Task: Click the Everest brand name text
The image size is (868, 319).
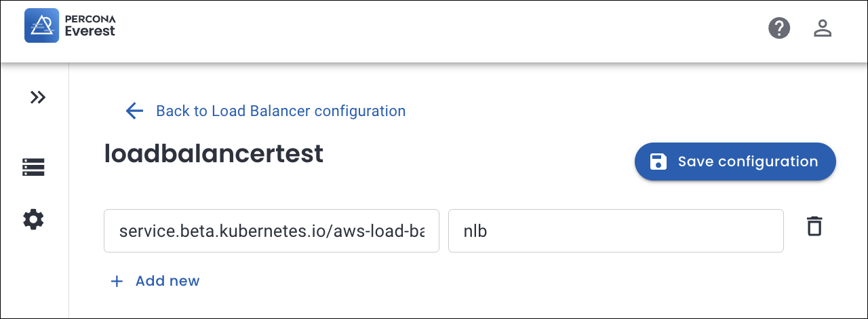Action: [90, 31]
